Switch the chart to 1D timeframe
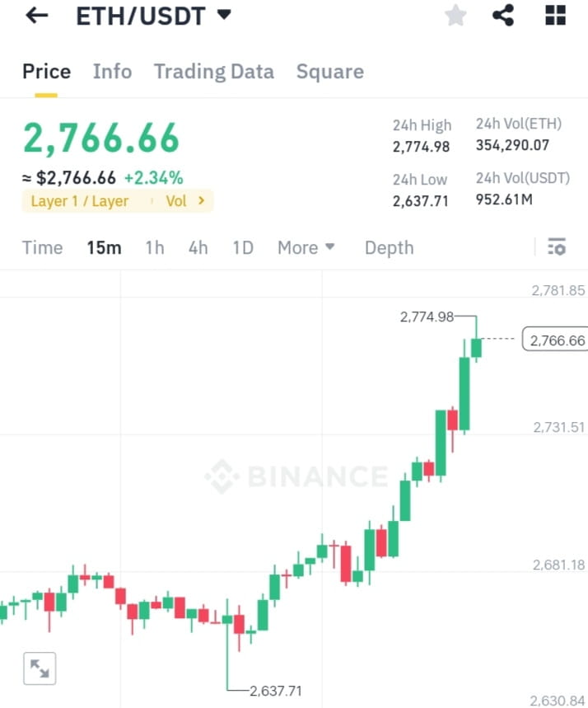The height and width of the screenshot is (708, 588). pyautogui.click(x=242, y=247)
